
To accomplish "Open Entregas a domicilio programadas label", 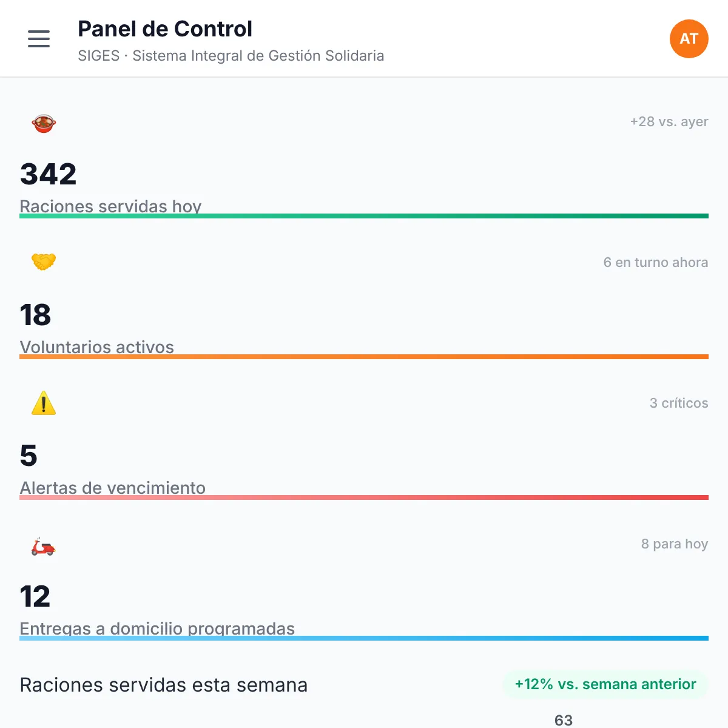I will [158, 629].
